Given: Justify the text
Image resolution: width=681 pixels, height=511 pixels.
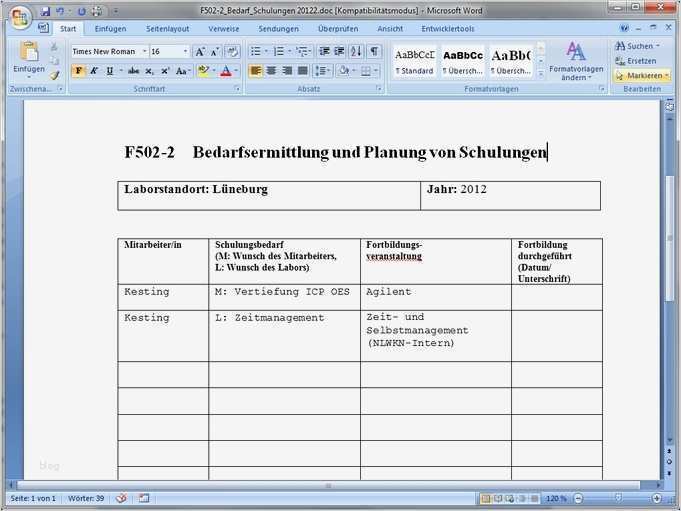Looking at the screenshot, I should (x=303, y=71).
